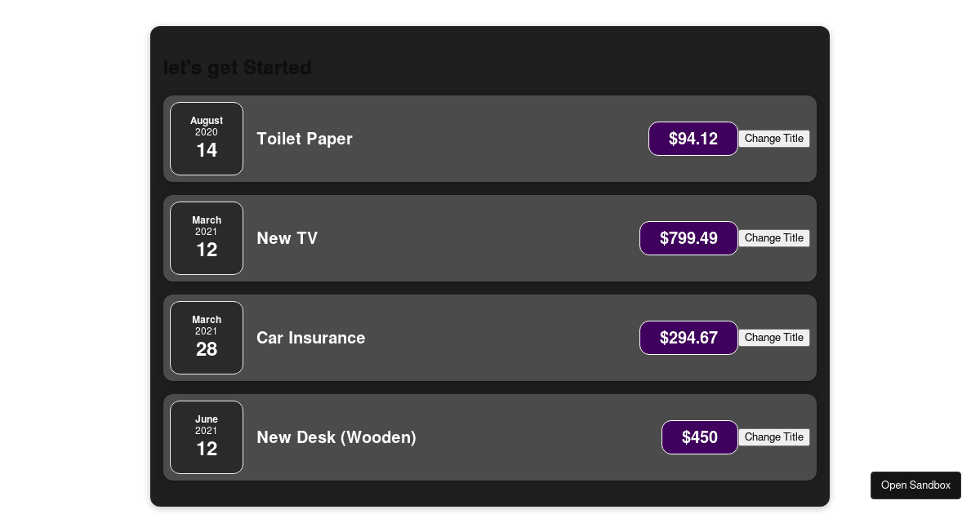Click the August month label

pyautogui.click(x=207, y=121)
